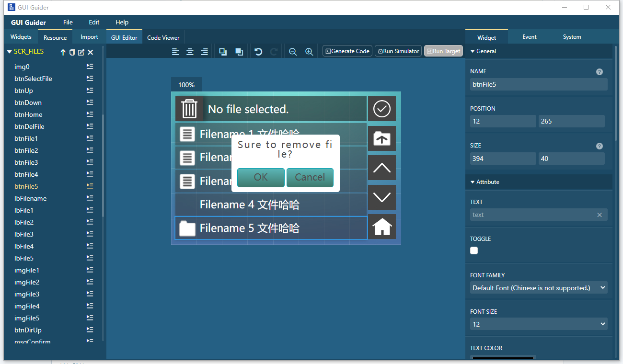This screenshot has height=364, width=623.
Task: Open the FONT SIZE dropdown
Action: (x=539, y=324)
